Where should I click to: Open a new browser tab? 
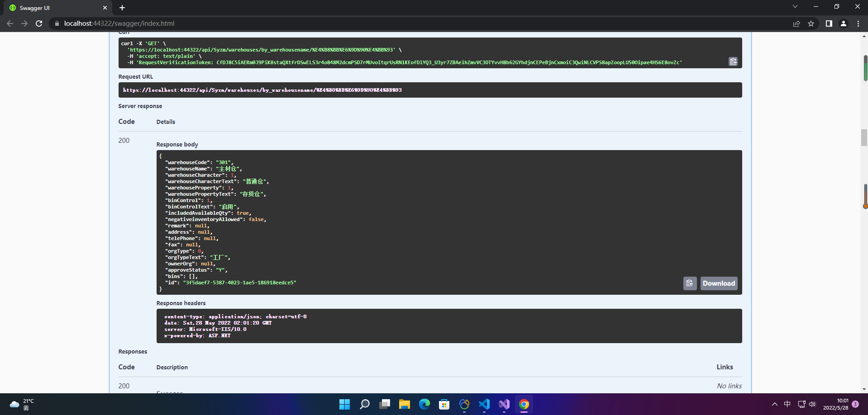(122, 8)
